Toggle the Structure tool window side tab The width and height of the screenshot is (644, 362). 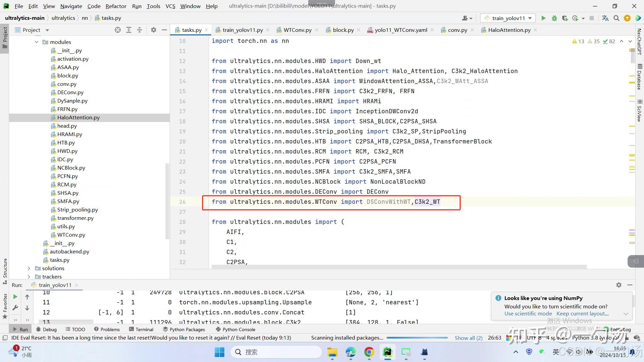[5, 271]
